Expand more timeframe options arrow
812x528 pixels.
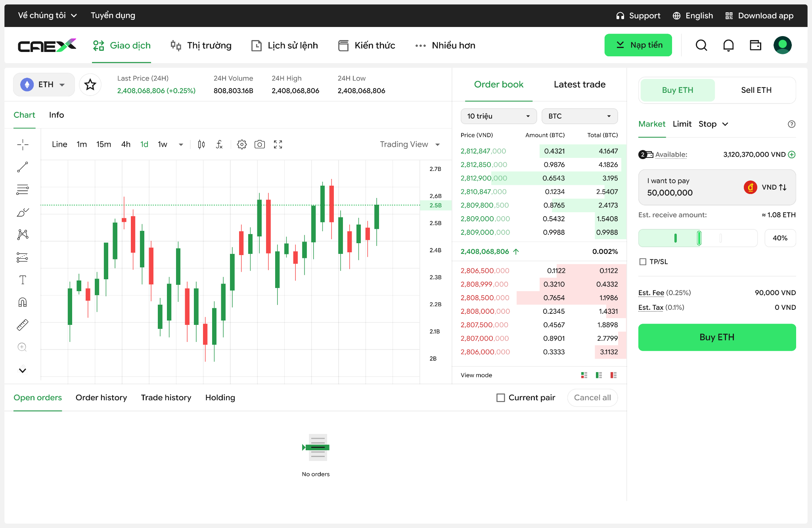(181, 144)
